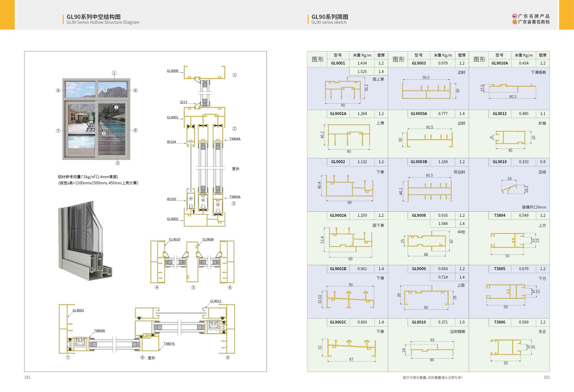Click the model cell 73804 in the table
The height and width of the screenshot is (392, 574).
(x=500, y=215)
